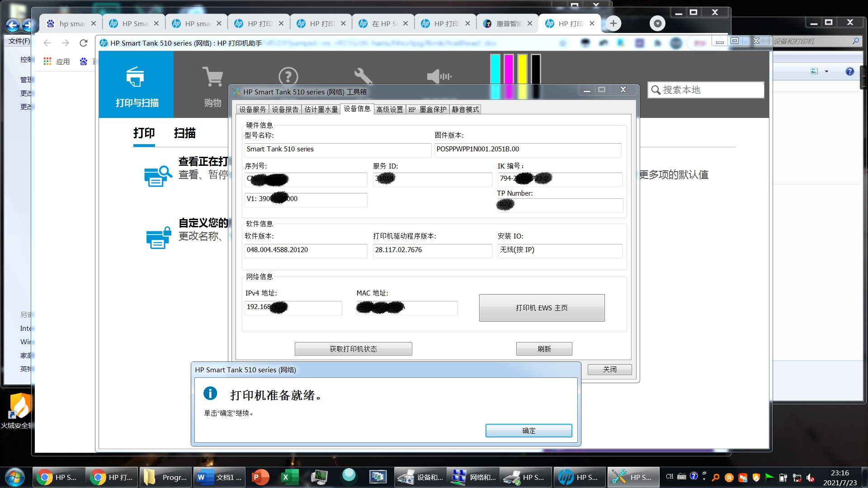Click the 安装 IO field 无线(按 IP)
868x488 pixels.
tap(560, 250)
